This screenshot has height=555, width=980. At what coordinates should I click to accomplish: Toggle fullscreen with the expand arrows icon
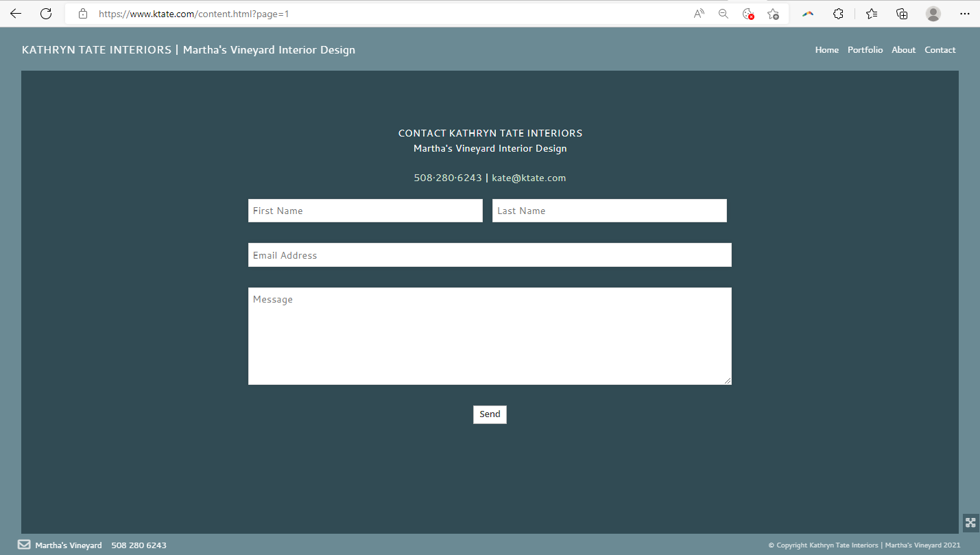[x=970, y=523]
